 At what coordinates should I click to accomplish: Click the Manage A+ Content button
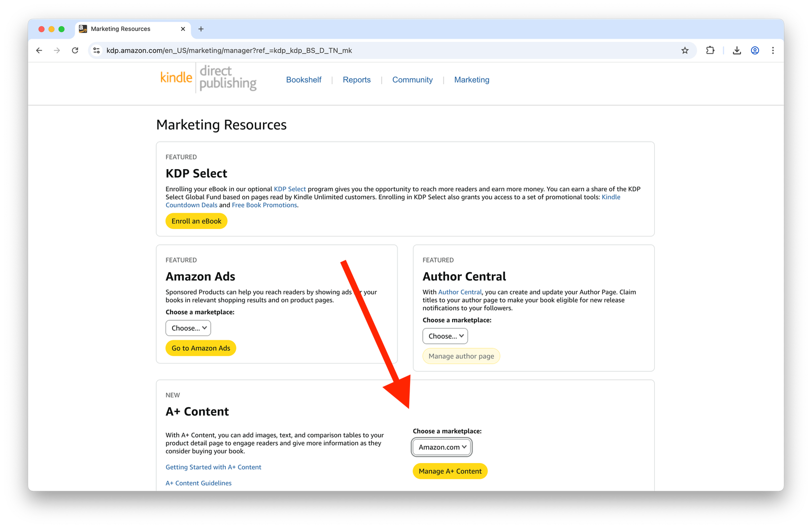pyautogui.click(x=450, y=471)
